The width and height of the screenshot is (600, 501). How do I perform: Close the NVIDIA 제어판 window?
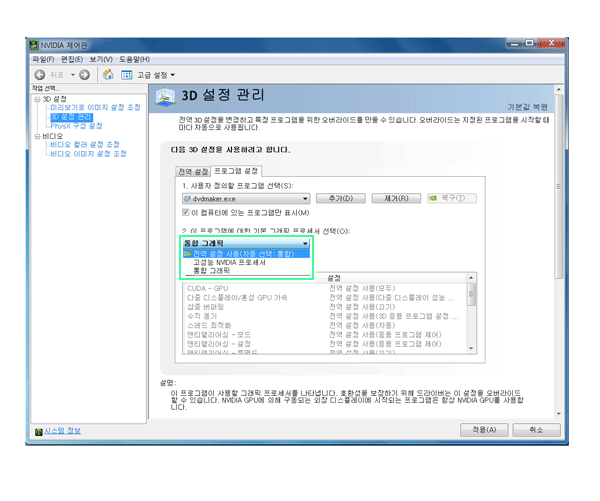coord(551,43)
